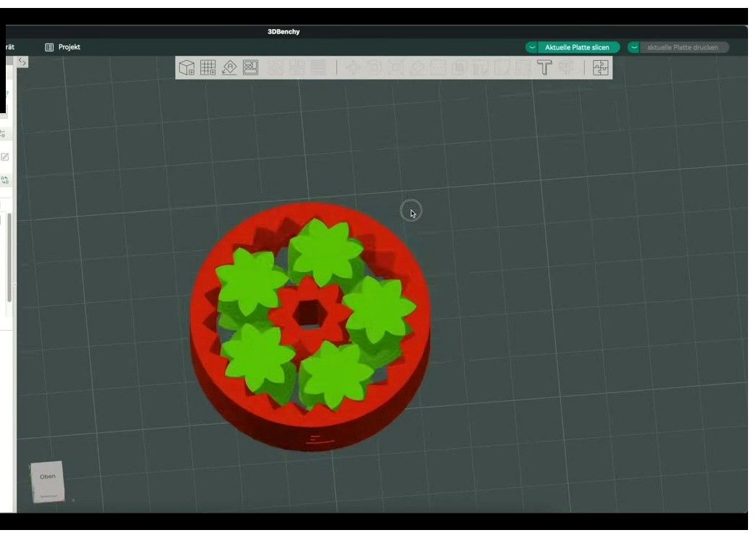Click the Split to parts icon
Image resolution: width=756 pixels, height=538 pixels.
click(297, 67)
